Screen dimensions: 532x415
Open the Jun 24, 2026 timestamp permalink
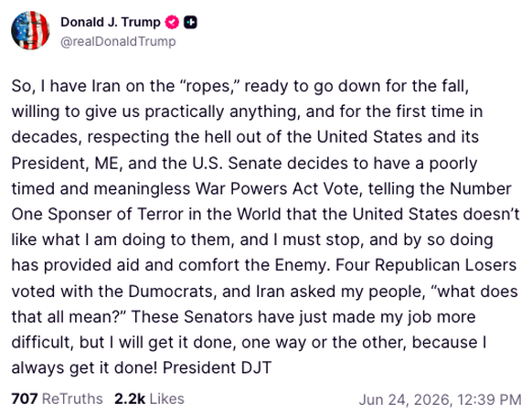pos(440,399)
